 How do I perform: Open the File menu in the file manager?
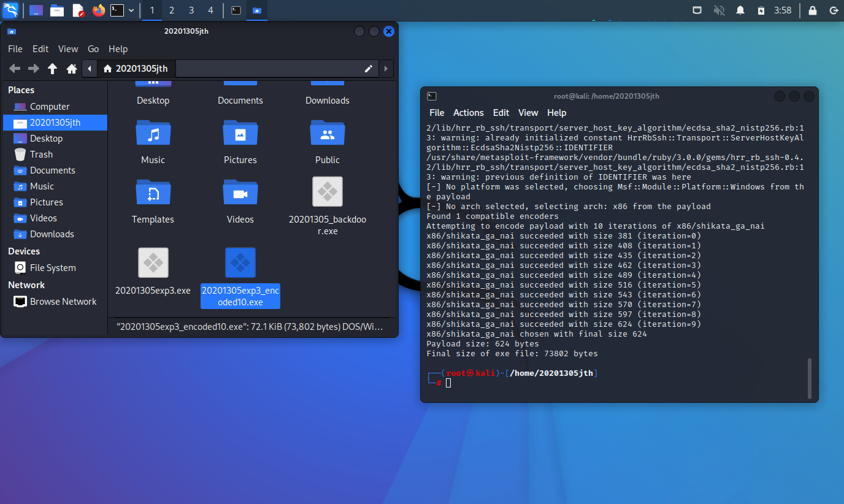(15, 49)
